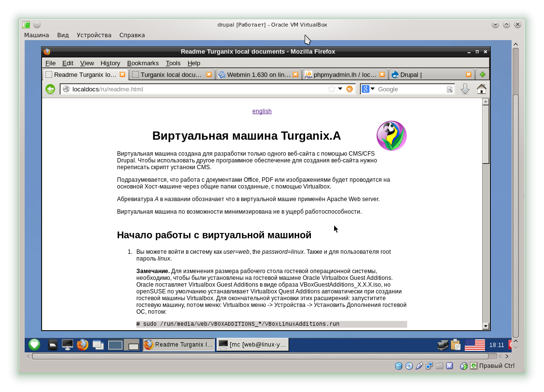Click show desktop windows icon in panel

(98, 345)
